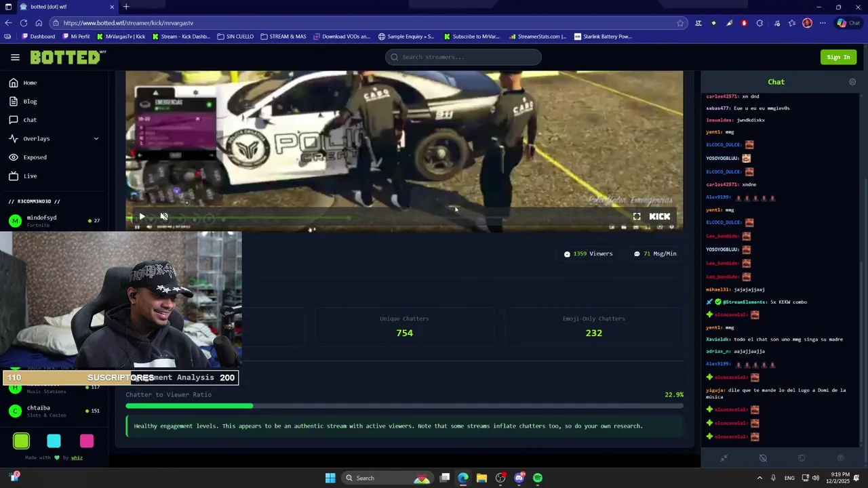
Task: Expand the Overlays sidebar submenu
Action: (54, 139)
